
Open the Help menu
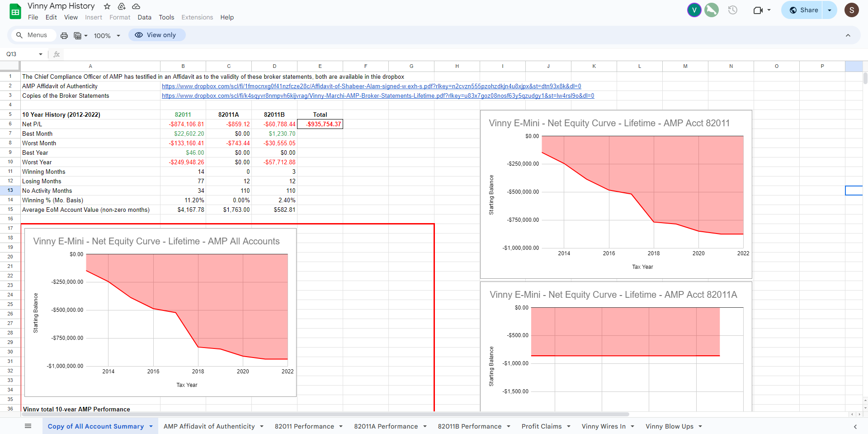click(227, 17)
